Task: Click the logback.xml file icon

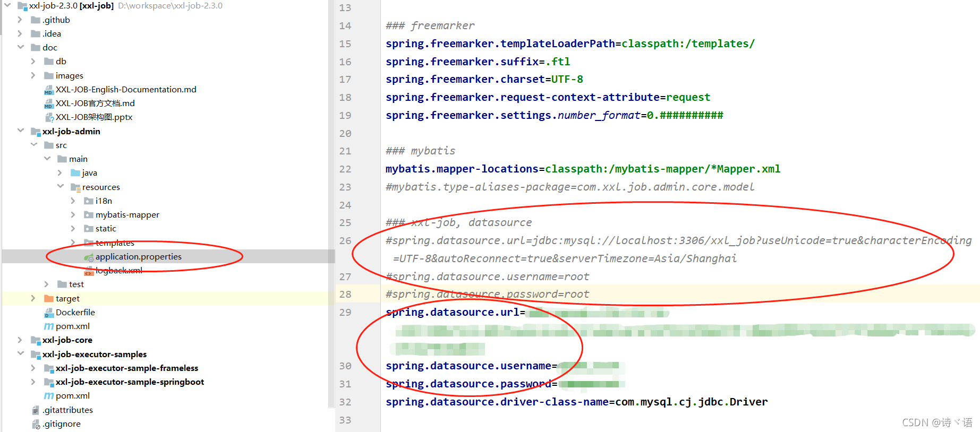Action: tap(89, 271)
